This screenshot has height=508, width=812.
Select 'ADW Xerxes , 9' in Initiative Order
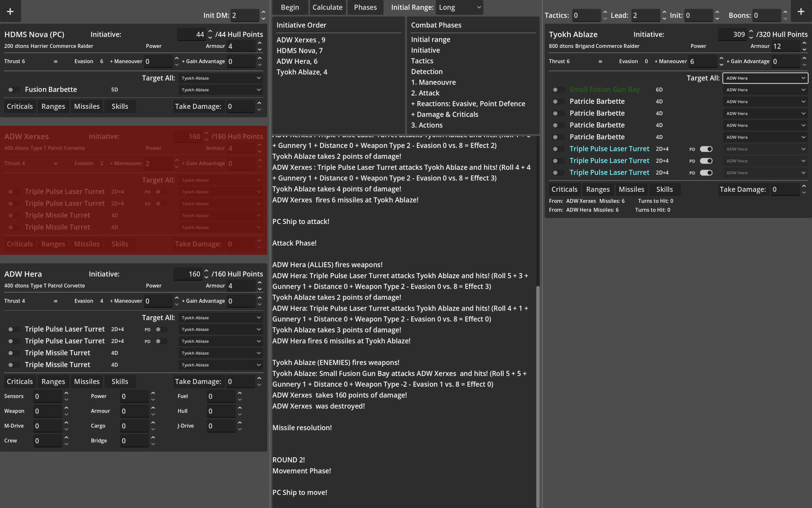(x=301, y=40)
